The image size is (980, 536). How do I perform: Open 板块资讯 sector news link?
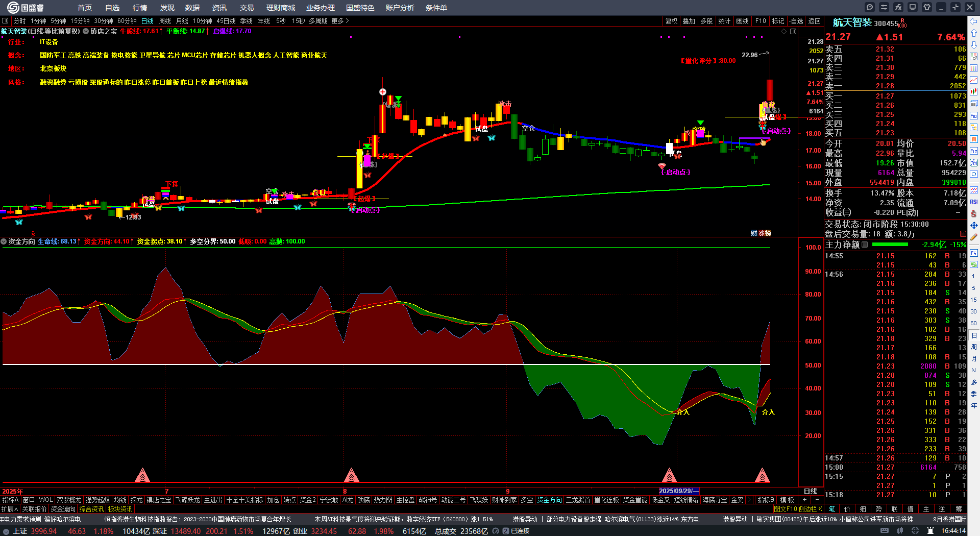(x=120, y=509)
